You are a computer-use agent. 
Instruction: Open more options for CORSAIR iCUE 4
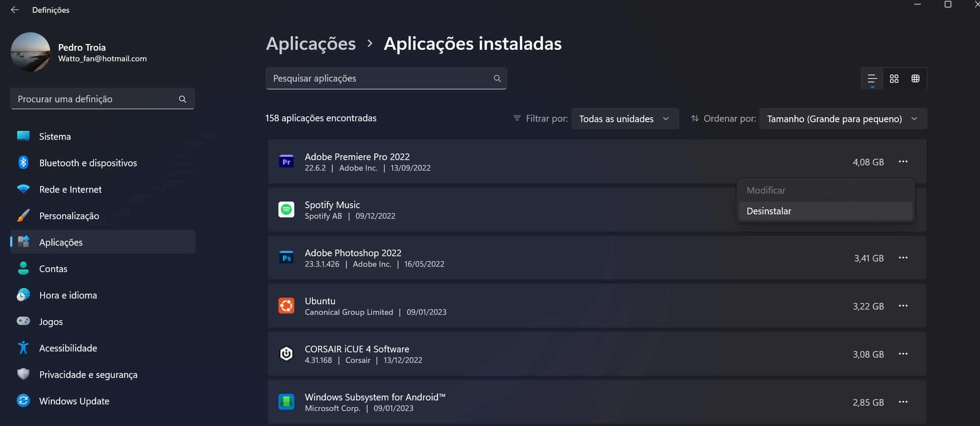click(x=903, y=354)
